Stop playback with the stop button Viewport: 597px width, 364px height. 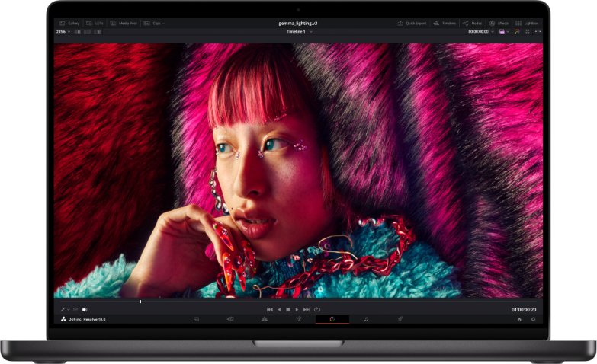click(288, 310)
